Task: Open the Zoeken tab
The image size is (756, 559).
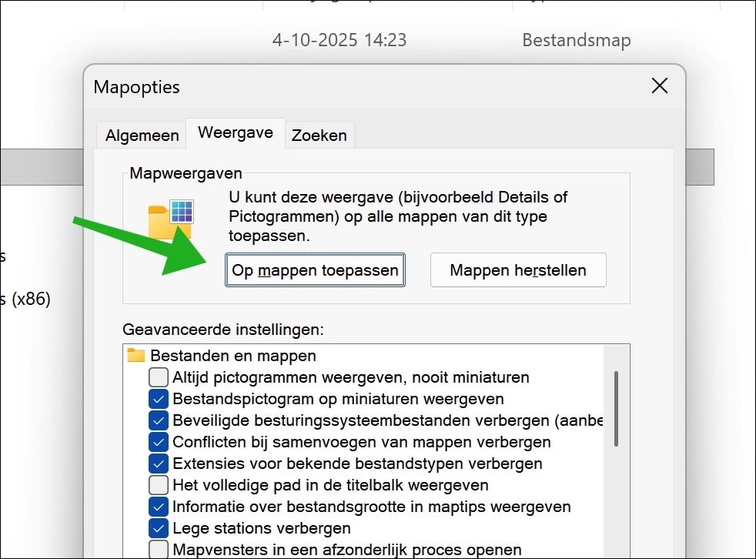Action: [x=319, y=136]
